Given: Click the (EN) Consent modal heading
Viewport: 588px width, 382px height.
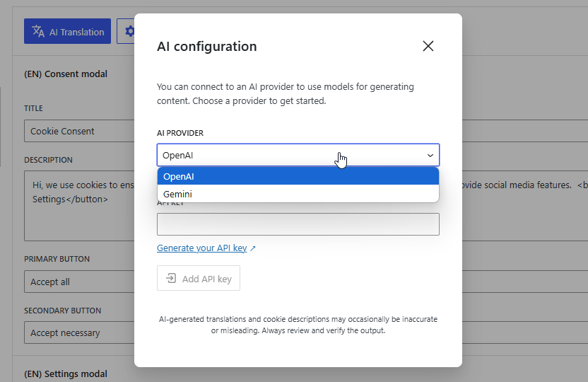Looking at the screenshot, I should click(x=66, y=74).
